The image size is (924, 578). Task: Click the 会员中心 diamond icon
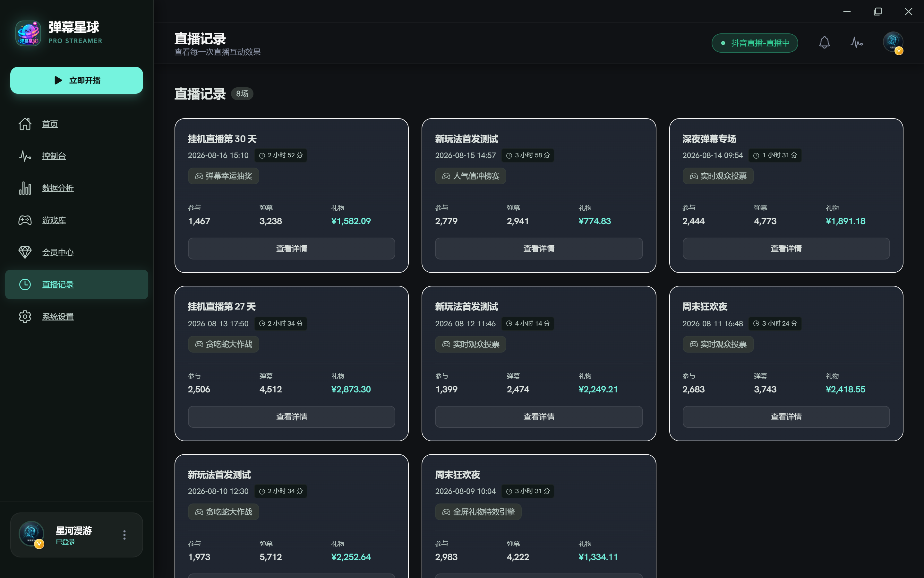(25, 252)
